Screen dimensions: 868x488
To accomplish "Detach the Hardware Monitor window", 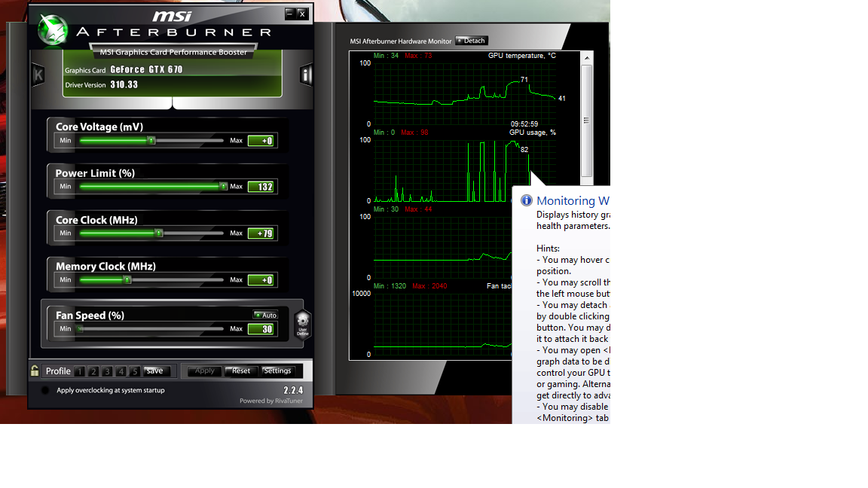I will click(471, 41).
